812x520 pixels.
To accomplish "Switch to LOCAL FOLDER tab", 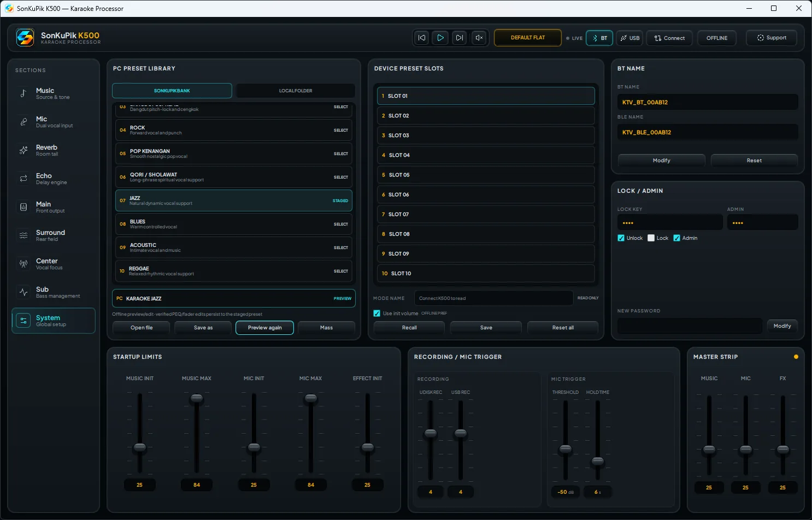I will click(x=296, y=91).
